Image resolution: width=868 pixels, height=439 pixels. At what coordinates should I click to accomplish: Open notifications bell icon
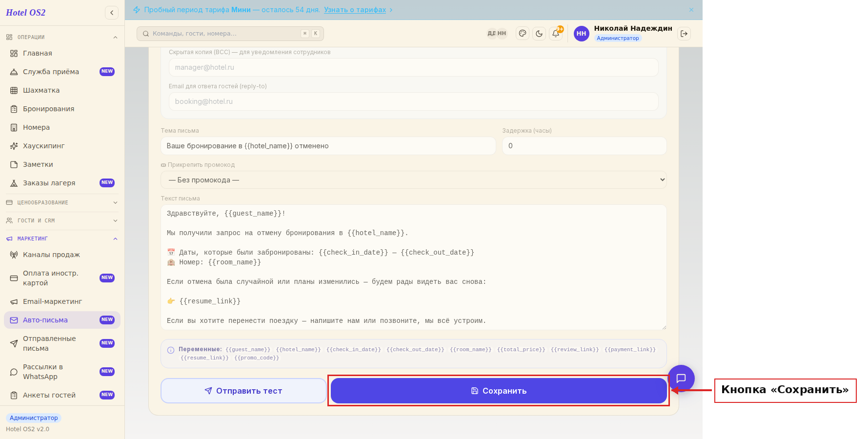556,34
